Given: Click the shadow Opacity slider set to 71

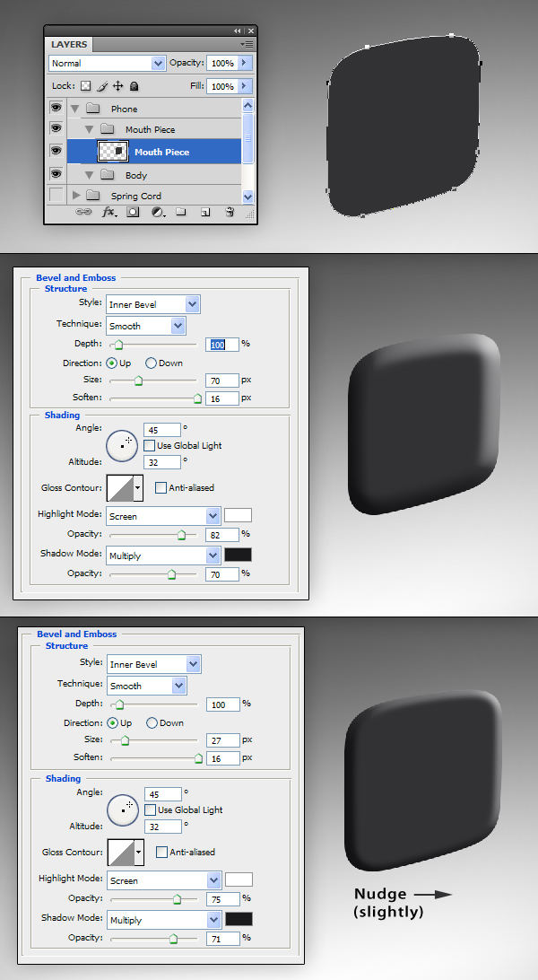Looking at the screenshot, I should (x=173, y=939).
